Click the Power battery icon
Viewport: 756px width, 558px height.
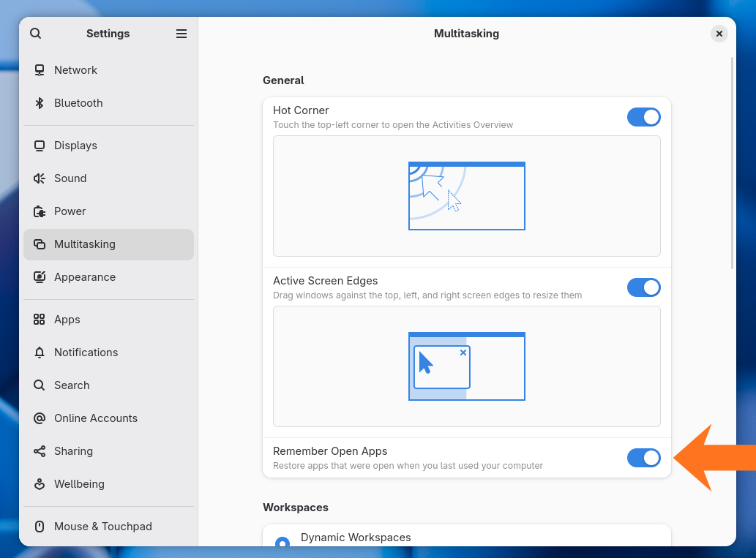(40, 211)
